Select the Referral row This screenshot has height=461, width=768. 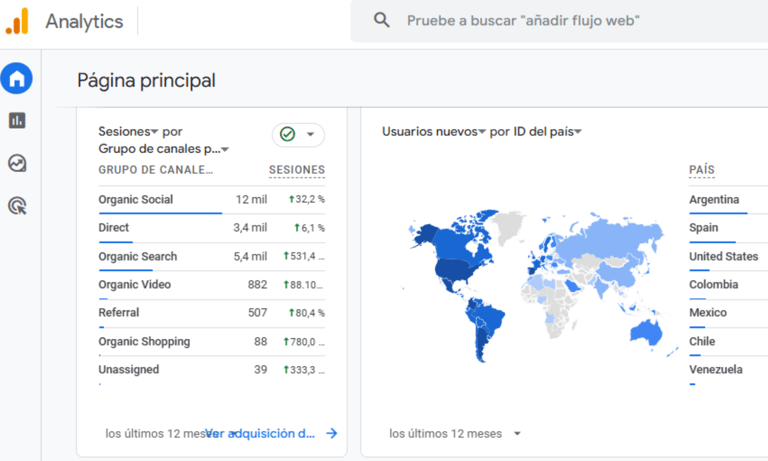pyautogui.click(x=212, y=313)
